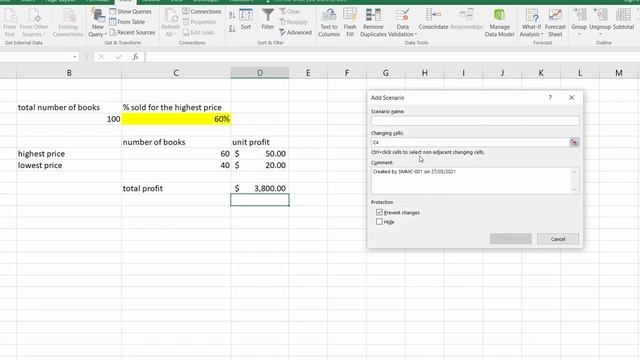
Task: Click Show Queries in Get & Transform
Action: tap(130, 11)
